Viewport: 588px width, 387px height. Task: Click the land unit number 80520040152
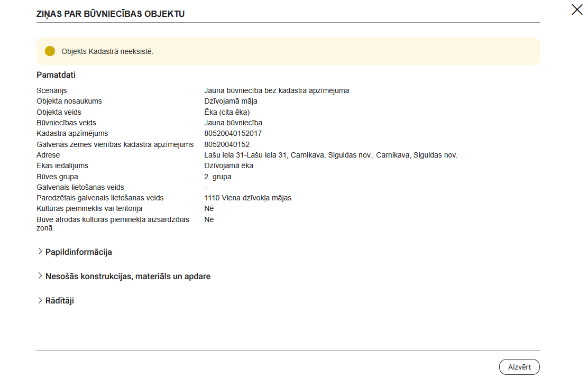(x=227, y=144)
